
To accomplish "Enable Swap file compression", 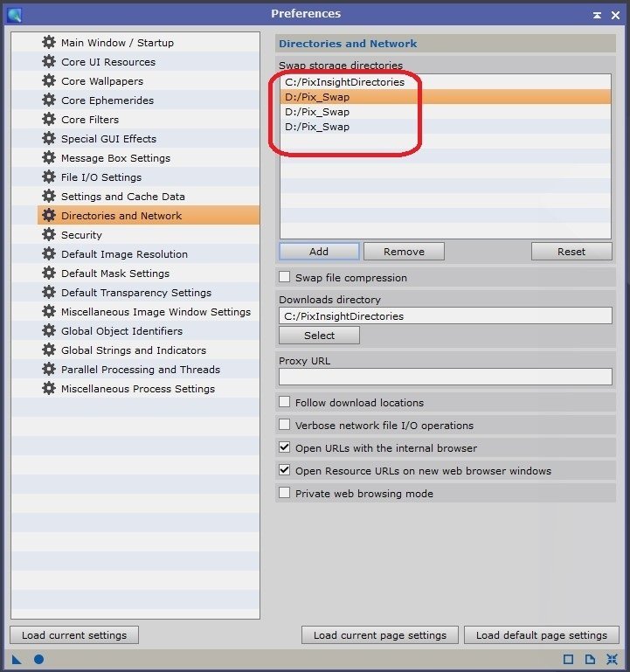I will (285, 277).
